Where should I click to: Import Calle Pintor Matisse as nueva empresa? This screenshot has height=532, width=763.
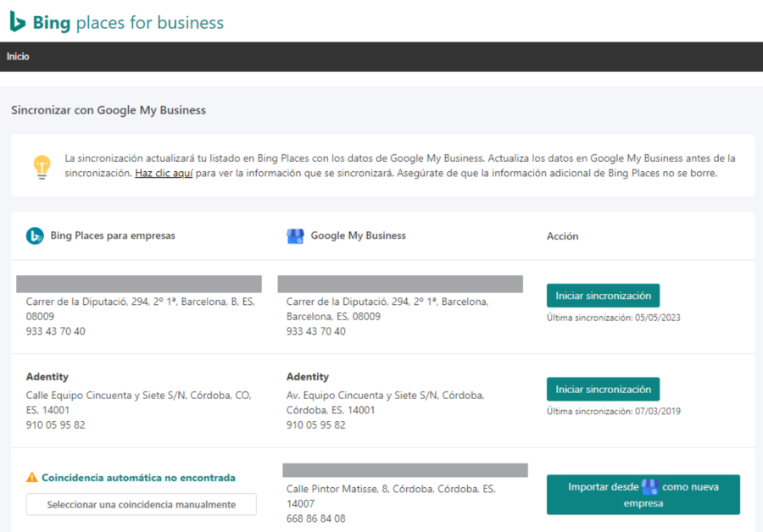pyautogui.click(x=643, y=495)
